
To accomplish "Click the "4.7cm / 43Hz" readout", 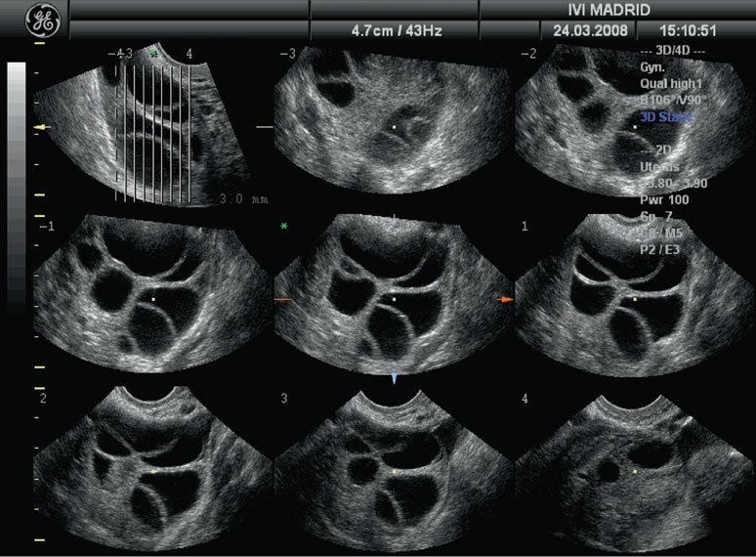I will 397,31.
